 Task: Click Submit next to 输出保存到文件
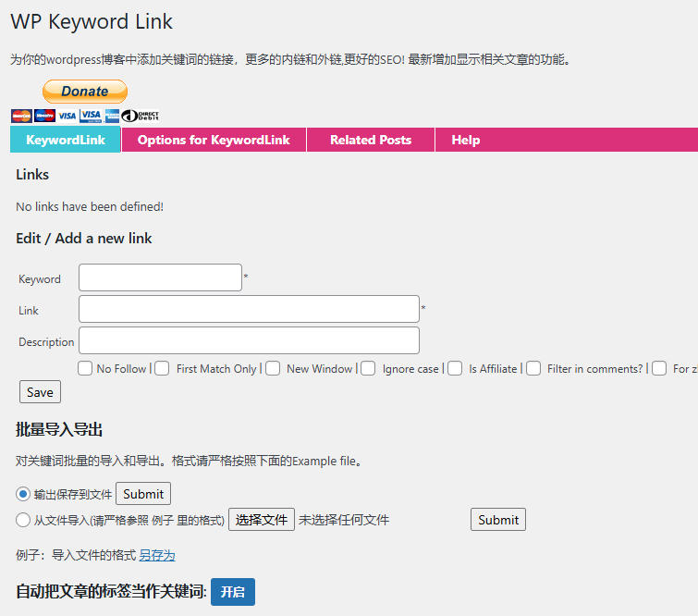[143, 494]
